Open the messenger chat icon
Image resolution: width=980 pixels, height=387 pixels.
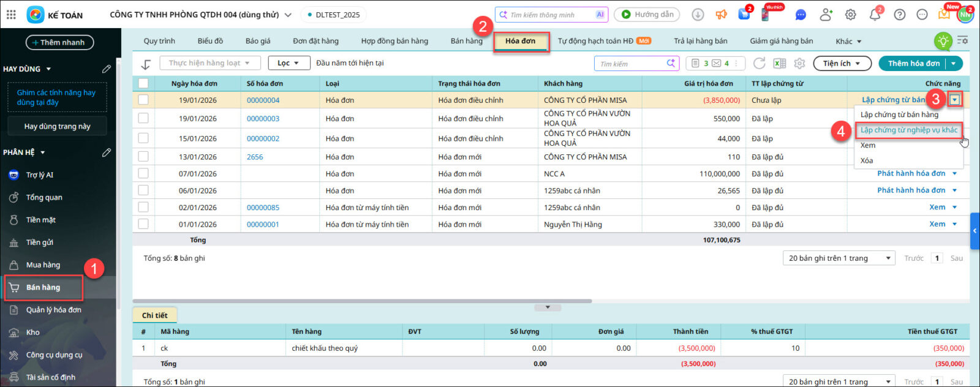(801, 15)
